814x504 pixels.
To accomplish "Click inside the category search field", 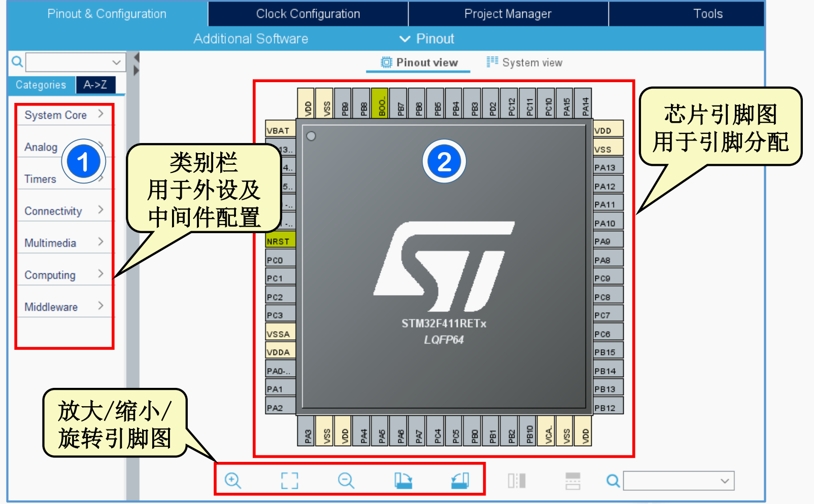I will coord(68,62).
